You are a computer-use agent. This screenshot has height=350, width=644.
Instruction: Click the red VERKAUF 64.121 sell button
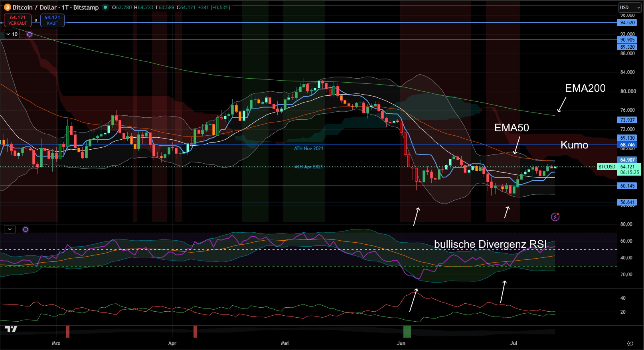(18, 20)
